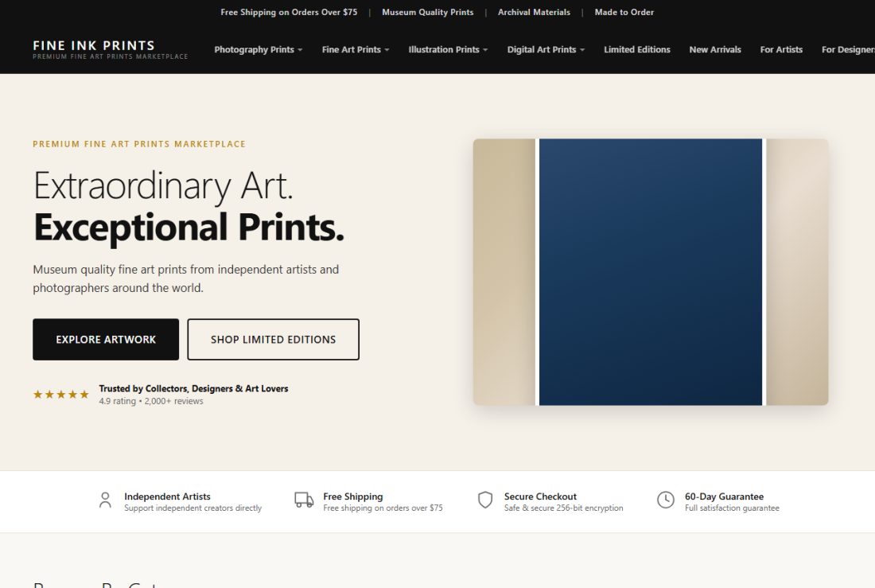Image resolution: width=875 pixels, height=588 pixels.
Task: Open the For Designers nav link
Action: click(x=848, y=49)
